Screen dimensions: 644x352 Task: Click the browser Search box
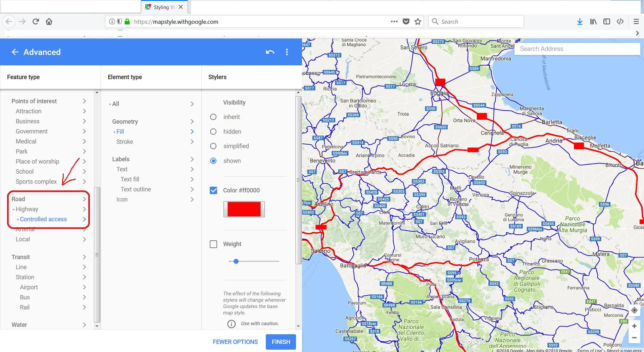point(476,22)
